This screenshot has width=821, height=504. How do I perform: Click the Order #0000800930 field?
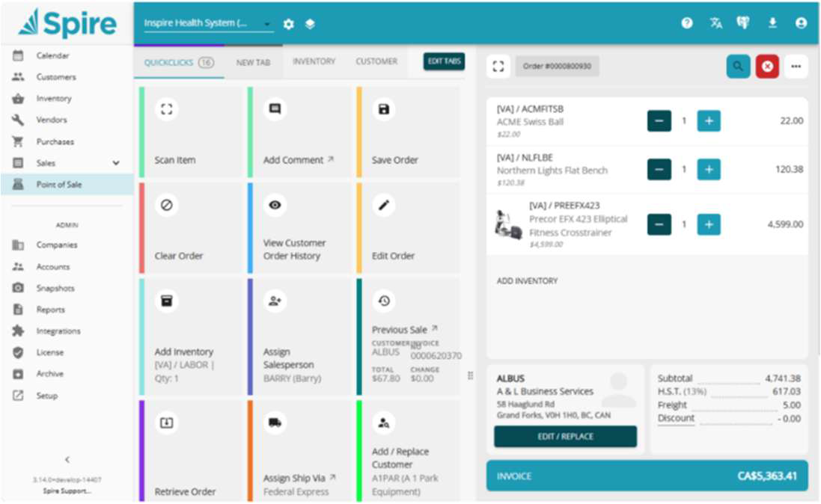557,67
